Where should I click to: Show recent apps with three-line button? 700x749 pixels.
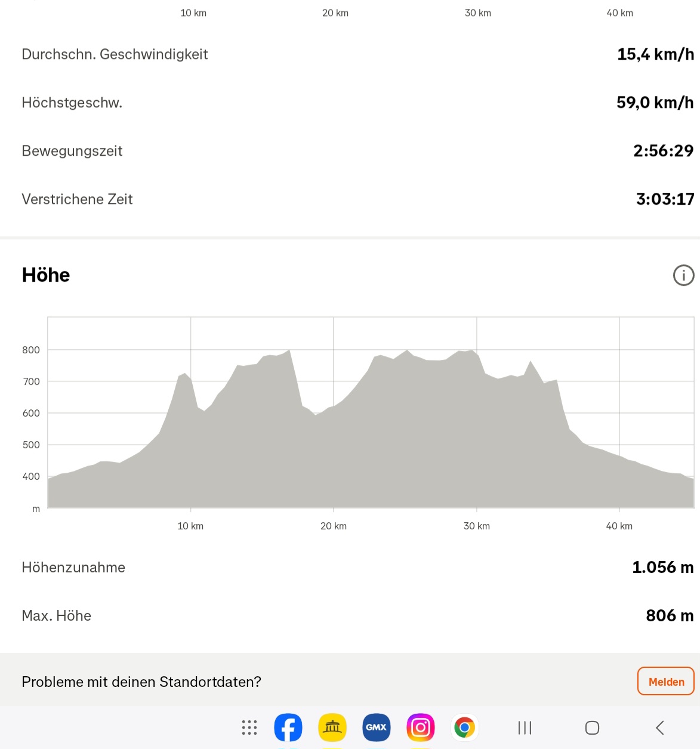(525, 728)
